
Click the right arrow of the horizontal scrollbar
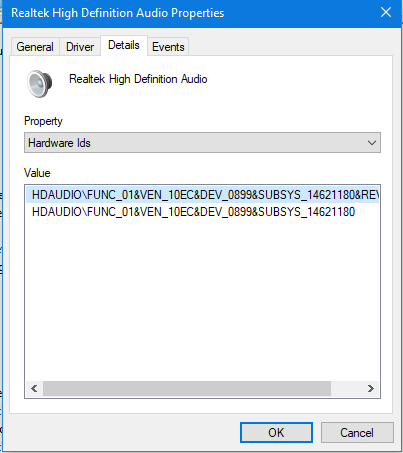(x=371, y=389)
